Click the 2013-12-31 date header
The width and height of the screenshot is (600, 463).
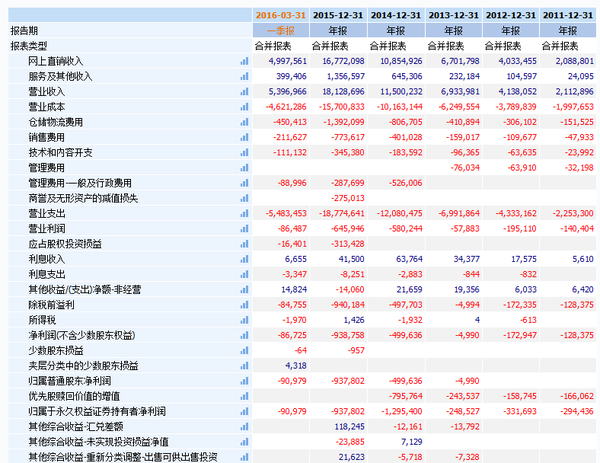453,15
